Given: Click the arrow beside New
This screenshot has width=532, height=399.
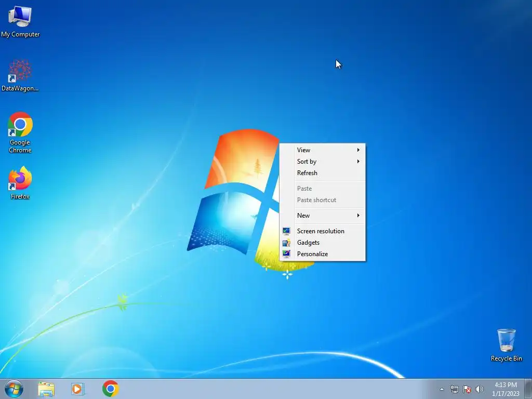Looking at the screenshot, I should coord(358,216).
